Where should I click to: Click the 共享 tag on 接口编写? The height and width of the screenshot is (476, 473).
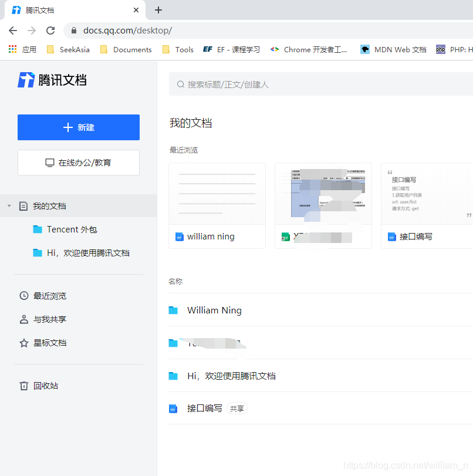coord(237,409)
